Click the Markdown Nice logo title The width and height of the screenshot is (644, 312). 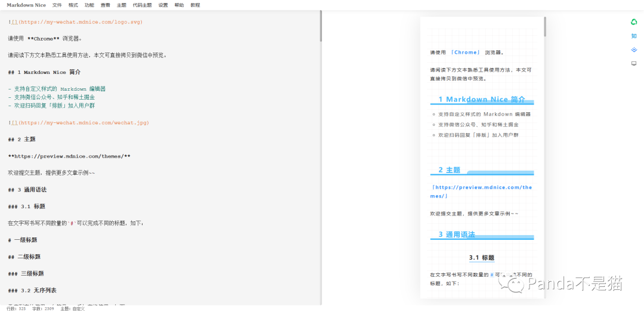coord(26,5)
